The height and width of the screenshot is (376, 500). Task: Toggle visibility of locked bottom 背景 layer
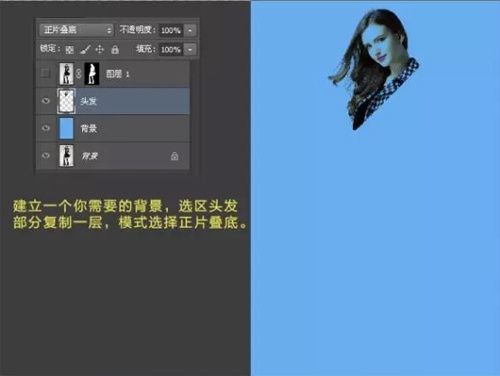click(x=46, y=155)
